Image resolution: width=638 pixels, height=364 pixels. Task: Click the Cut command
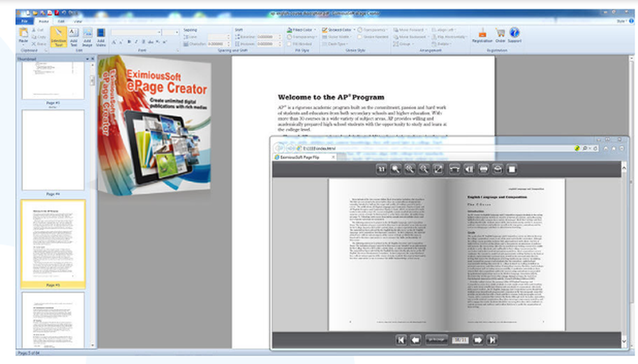[38, 30]
